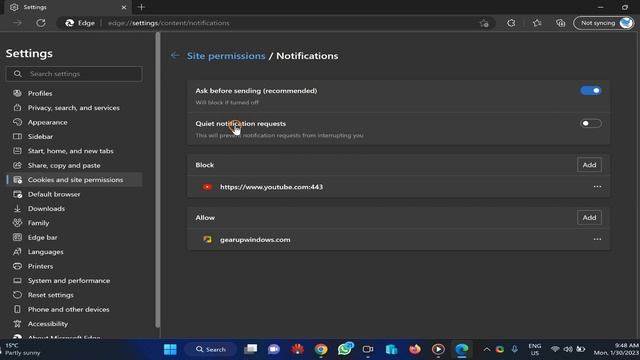640x360 pixels.
Task: Reload the page with refresh button
Action: [x=41, y=23]
